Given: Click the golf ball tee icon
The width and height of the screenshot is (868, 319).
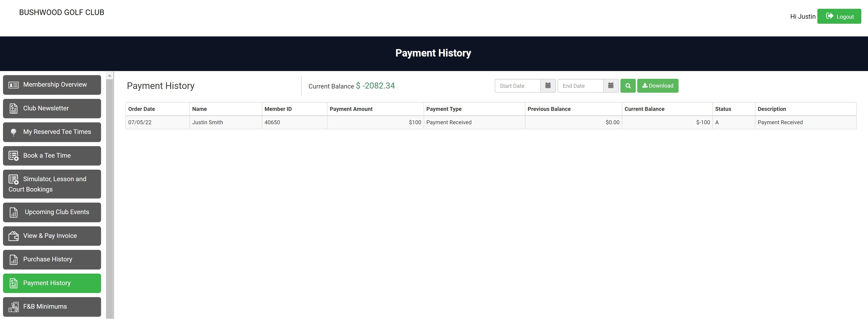Looking at the screenshot, I should (x=14, y=132).
